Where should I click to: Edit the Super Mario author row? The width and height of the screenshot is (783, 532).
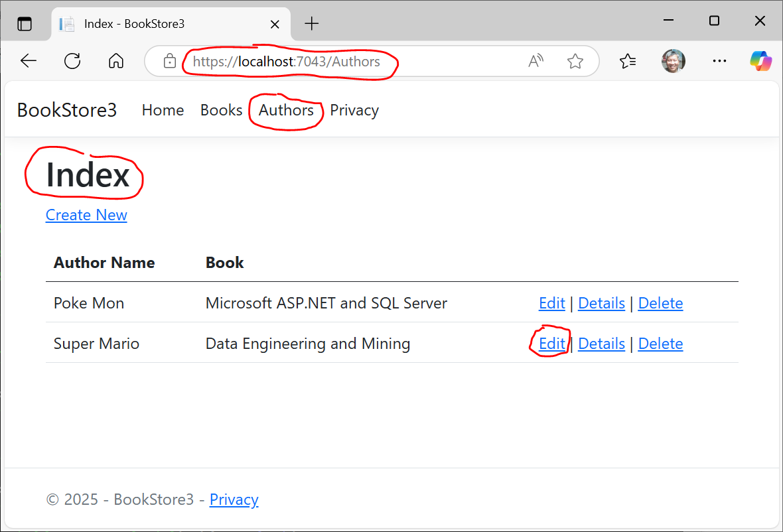click(x=552, y=344)
